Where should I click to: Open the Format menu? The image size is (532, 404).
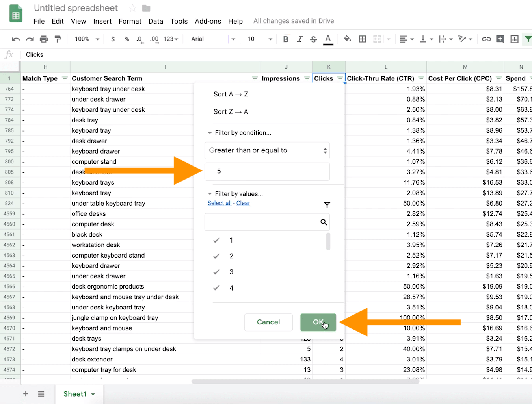coord(130,21)
